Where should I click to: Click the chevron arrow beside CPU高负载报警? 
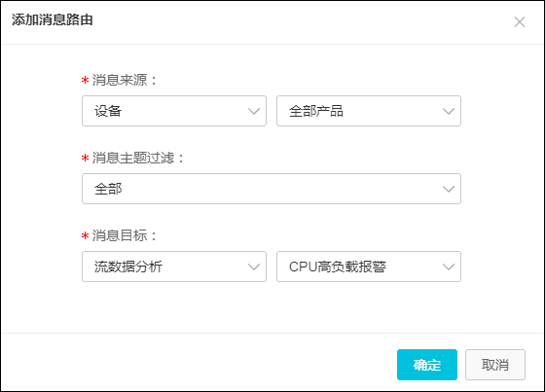tap(449, 267)
